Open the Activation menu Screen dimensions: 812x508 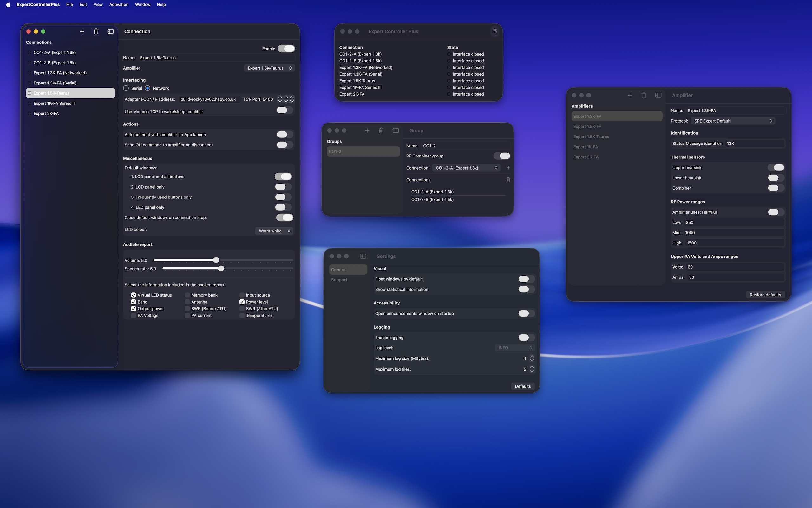pos(119,4)
